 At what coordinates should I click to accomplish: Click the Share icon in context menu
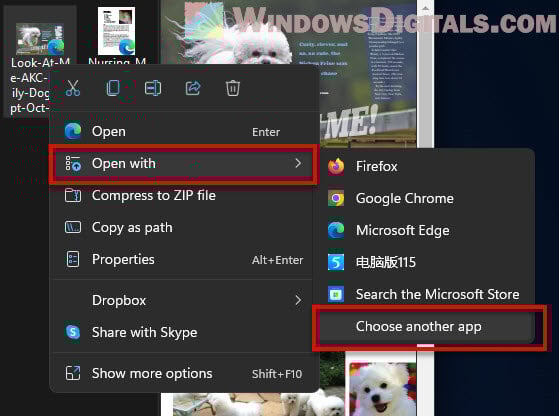(193, 88)
